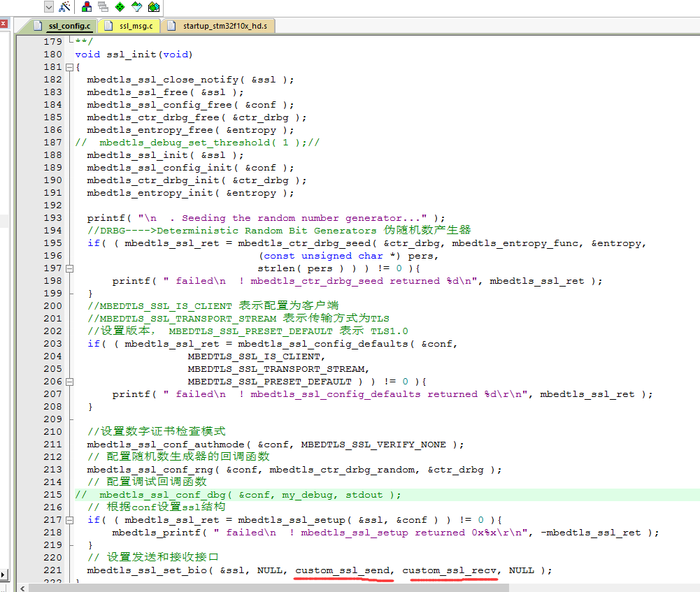Click 'MBEDTLS_SSL_IS_CLIENT' argument on line 204
This screenshot has height=592, width=700.
[x=254, y=356]
